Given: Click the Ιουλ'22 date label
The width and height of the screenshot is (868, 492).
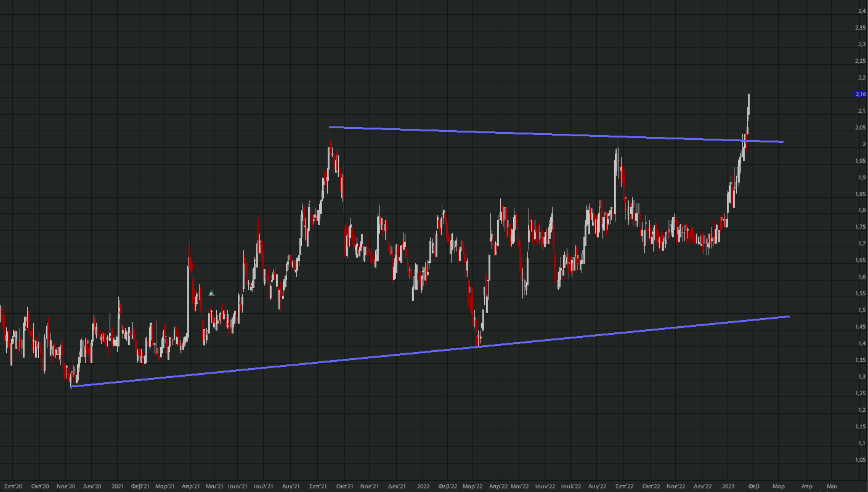Looking at the screenshot, I should 571,486.
